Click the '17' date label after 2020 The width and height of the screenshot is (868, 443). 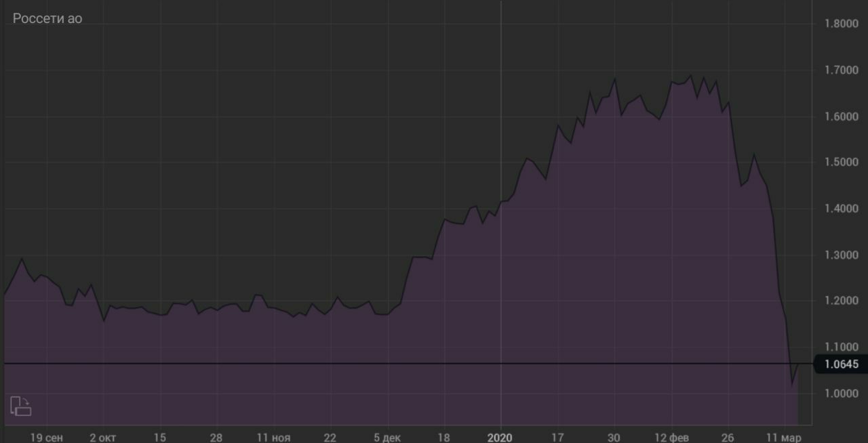click(x=557, y=438)
